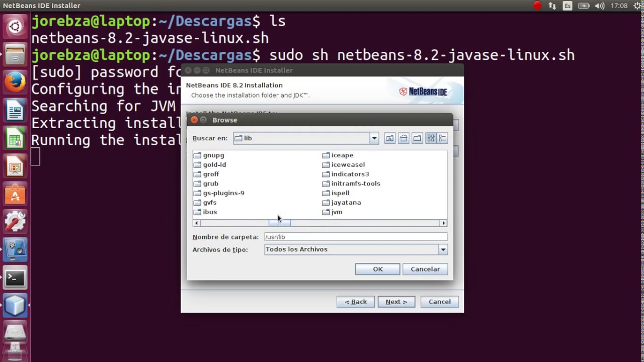
Task: Click the 'Nombre de carpeta' path field
Action: (x=356, y=237)
